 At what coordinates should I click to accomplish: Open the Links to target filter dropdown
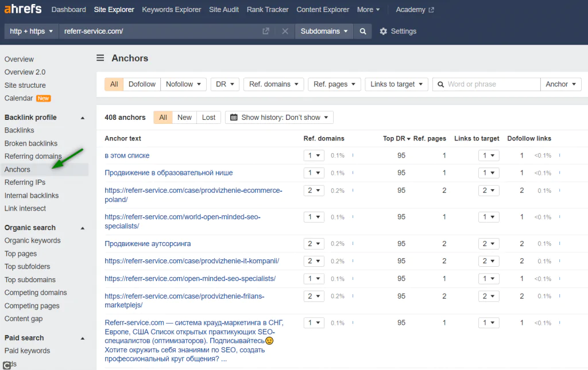[396, 84]
